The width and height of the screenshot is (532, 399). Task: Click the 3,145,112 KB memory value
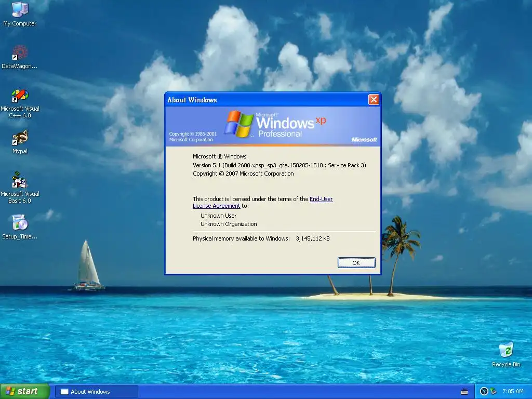(312, 238)
